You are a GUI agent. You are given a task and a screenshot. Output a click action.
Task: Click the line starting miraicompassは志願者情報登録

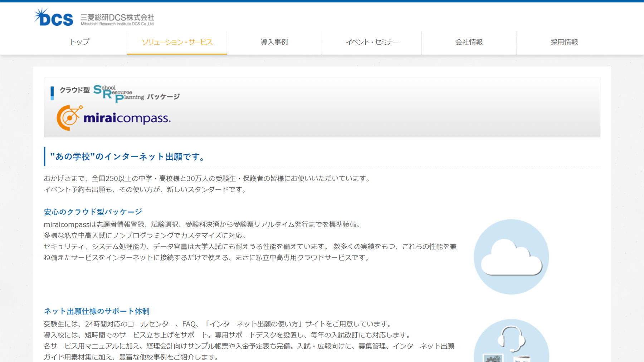pyautogui.click(x=203, y=224)
